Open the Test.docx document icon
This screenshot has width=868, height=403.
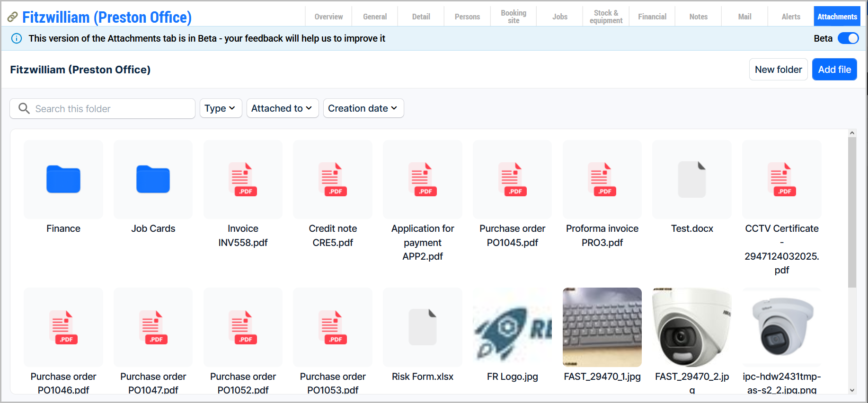pyautogui.click(x=691, y=179)
